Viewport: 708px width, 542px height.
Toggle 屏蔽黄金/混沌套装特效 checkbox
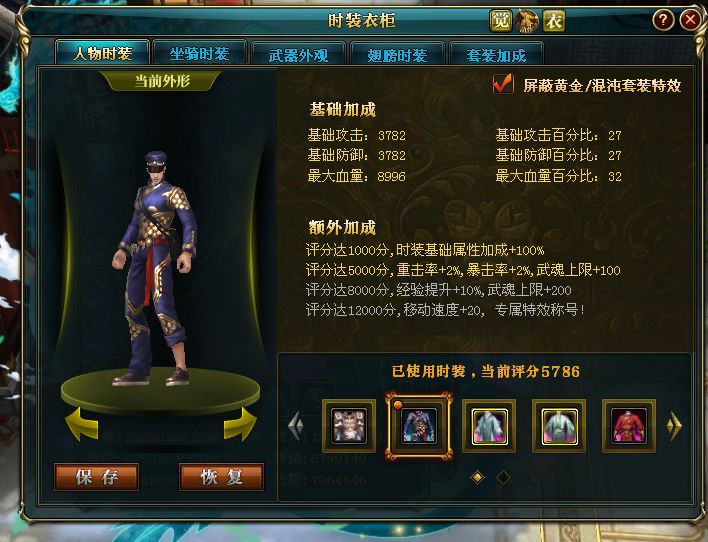pos(503,84)
